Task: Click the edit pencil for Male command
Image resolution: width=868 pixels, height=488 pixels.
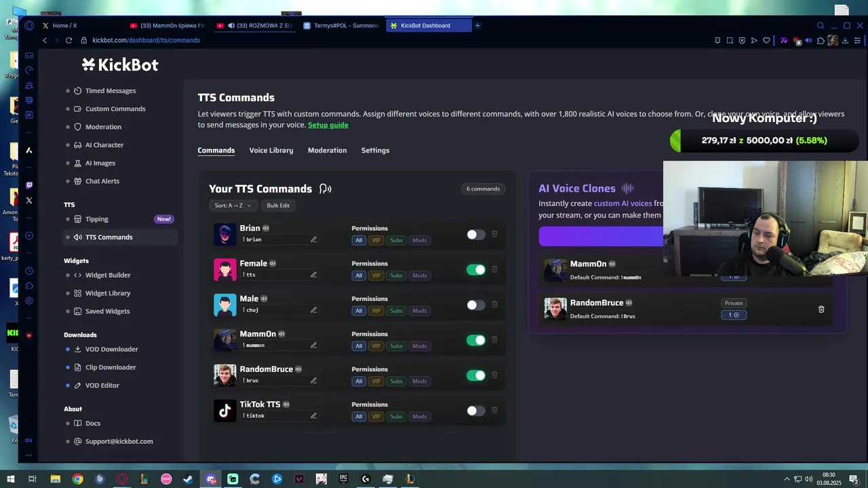Action: click(313, 310)
